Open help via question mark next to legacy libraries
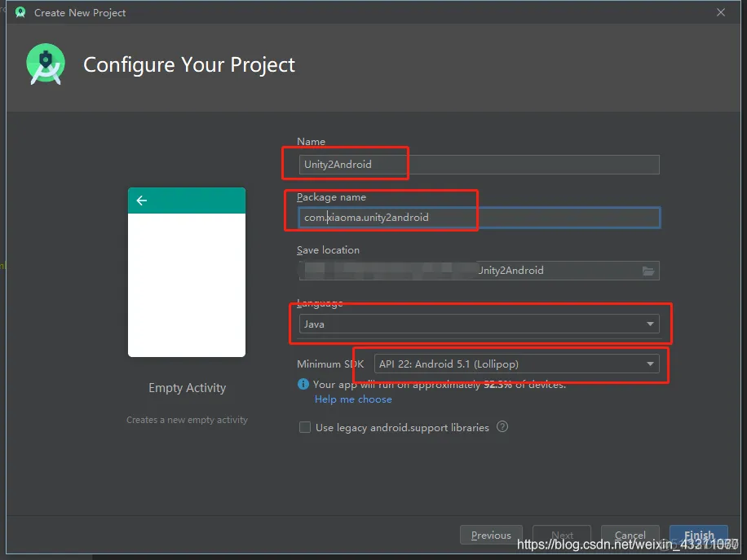Screen dimensions: 747x560 click(502, 426)
